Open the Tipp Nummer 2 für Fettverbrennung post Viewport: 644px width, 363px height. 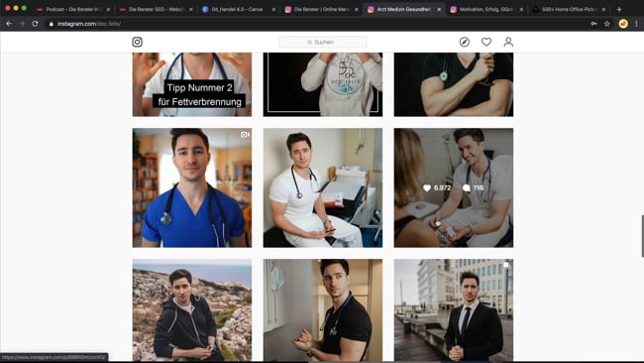192,84
